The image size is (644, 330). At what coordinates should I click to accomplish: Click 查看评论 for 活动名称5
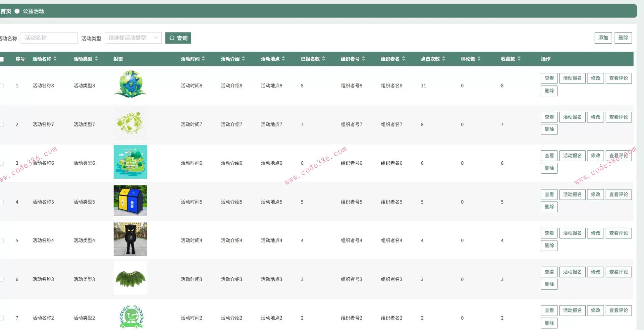point(619,195)
